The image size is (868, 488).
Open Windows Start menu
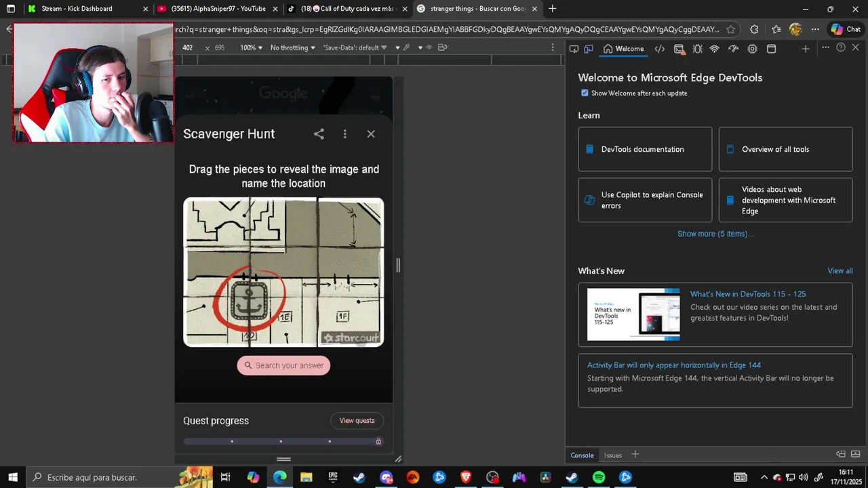point(13,477)
